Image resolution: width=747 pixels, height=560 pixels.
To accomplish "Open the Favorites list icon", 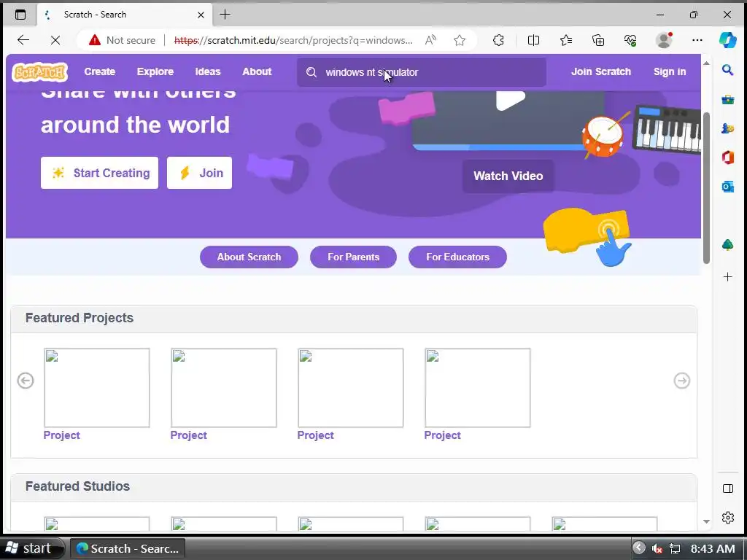I will 566,41.
